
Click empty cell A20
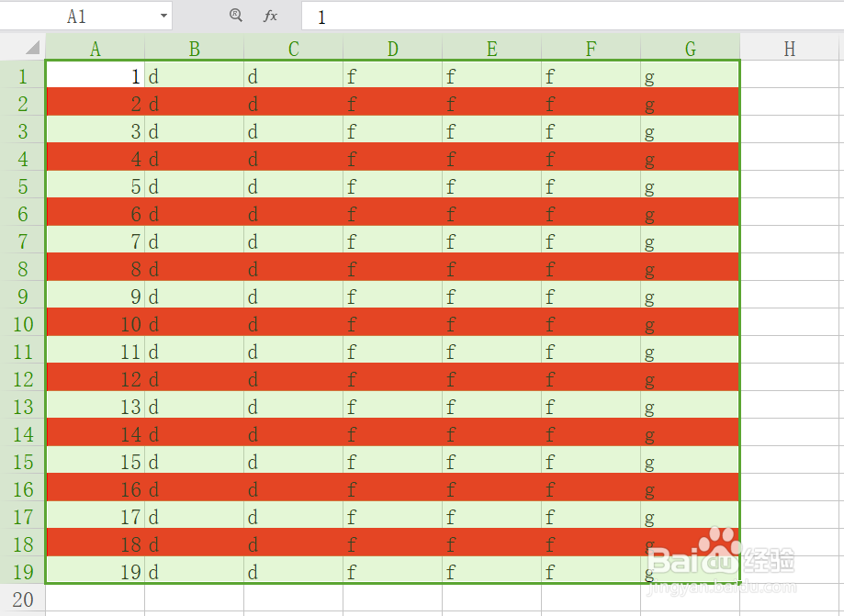pos(96,598)
